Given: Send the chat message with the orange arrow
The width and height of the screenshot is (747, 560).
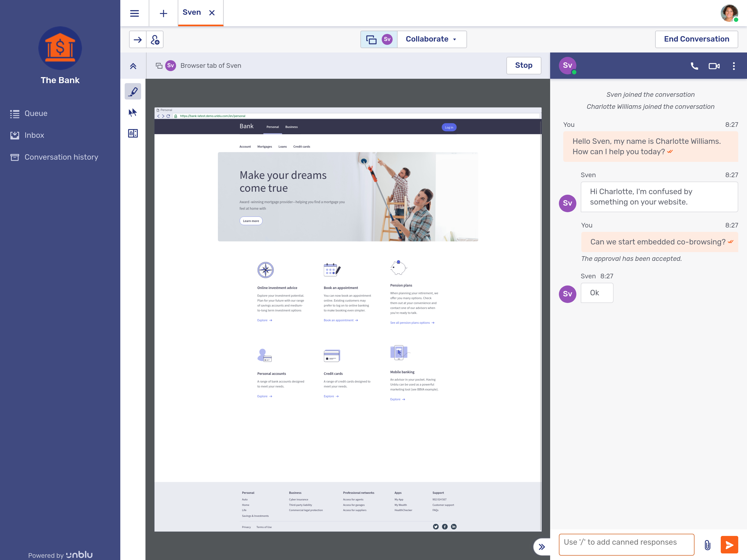Looking at the screenshot, I should (x=729, y=544).
